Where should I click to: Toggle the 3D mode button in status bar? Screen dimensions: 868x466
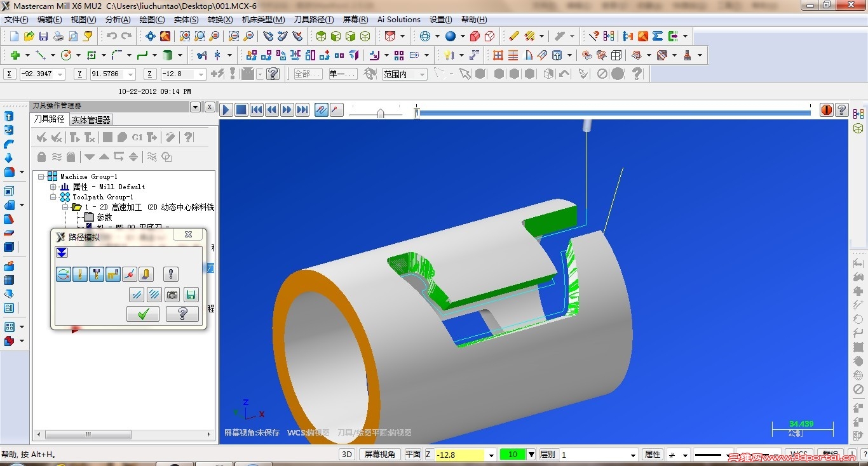[x=347, y=455]
